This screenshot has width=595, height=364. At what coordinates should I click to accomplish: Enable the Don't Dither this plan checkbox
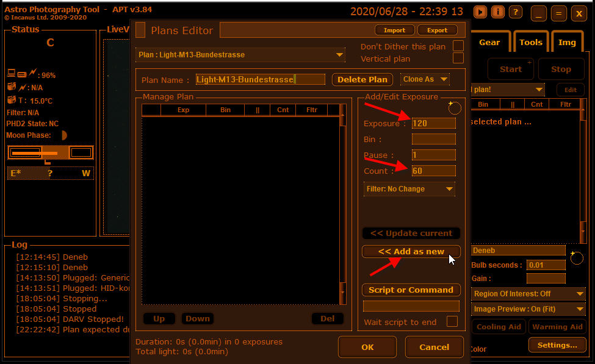coord(458,46)
